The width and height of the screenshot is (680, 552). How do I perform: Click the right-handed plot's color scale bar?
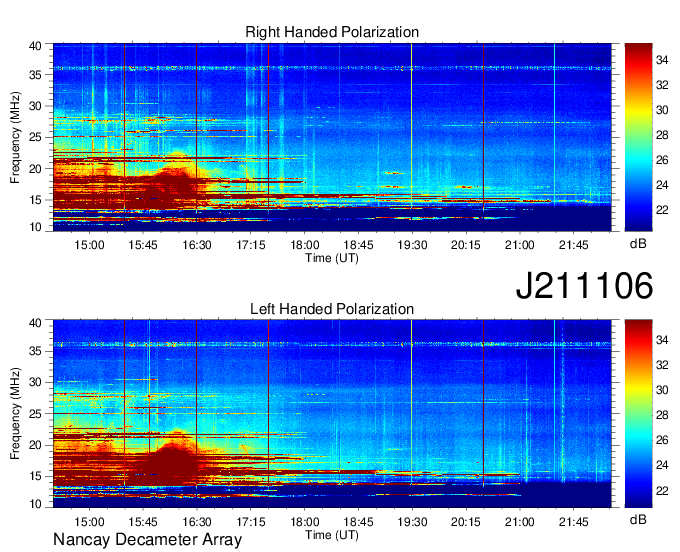pos(638,137)
